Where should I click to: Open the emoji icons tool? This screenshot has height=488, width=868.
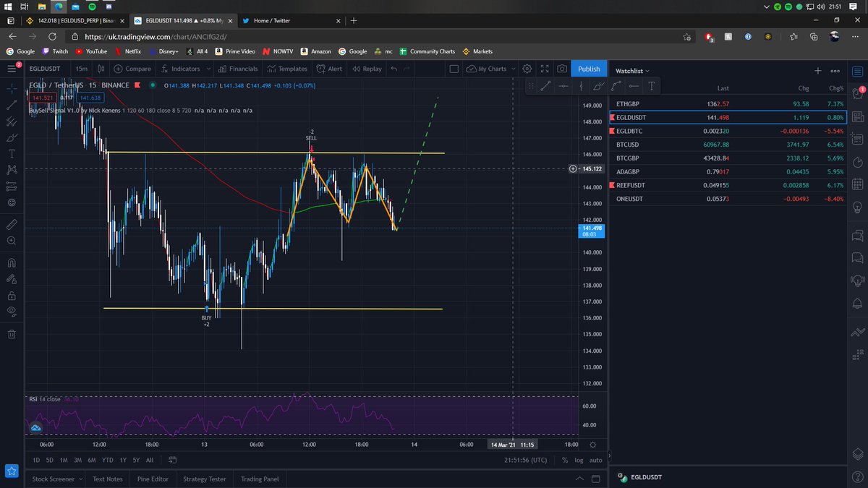point(12,203)
